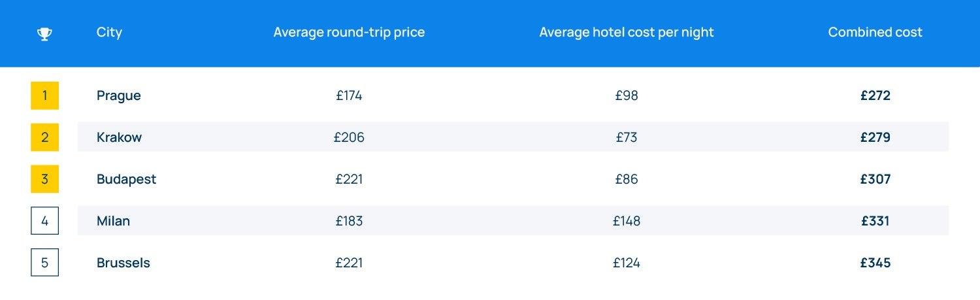The height and width of the screenshot is (300, 980).
Task: Select the Brussels city name
Action: click(123, 263)
